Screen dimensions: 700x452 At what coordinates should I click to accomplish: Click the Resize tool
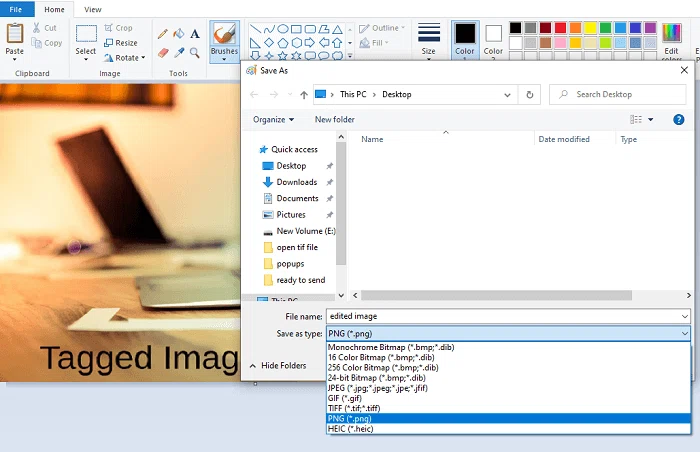pos(121,43)
